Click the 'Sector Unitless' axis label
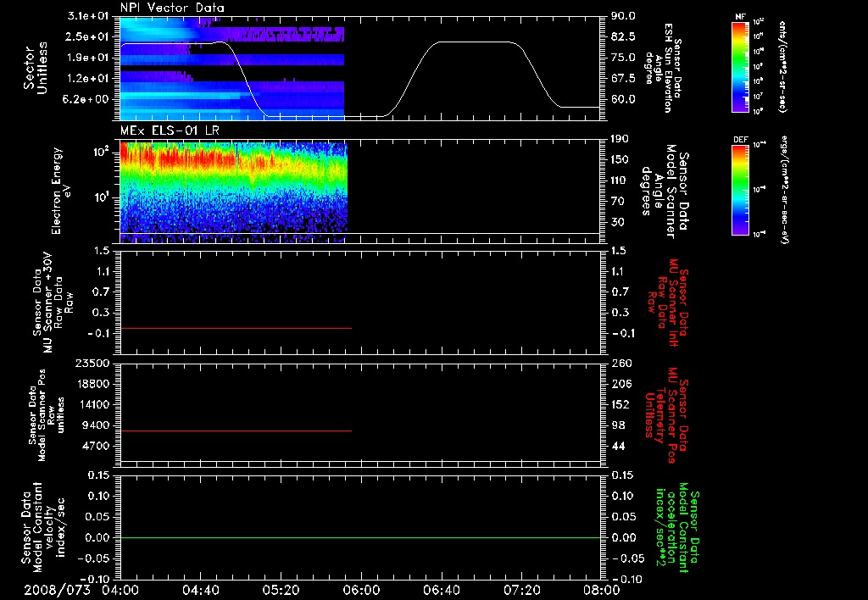 (36, 68)
